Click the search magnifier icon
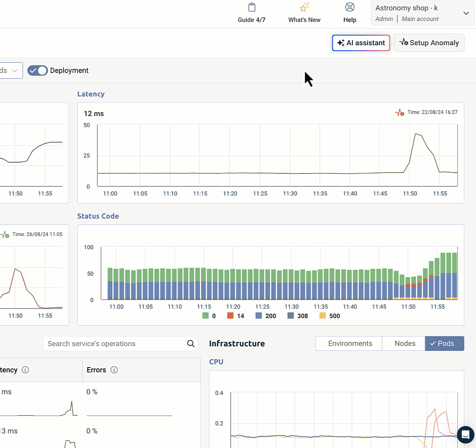The width and height of the screenshot is (476, 448). click(x=191, y=344)
